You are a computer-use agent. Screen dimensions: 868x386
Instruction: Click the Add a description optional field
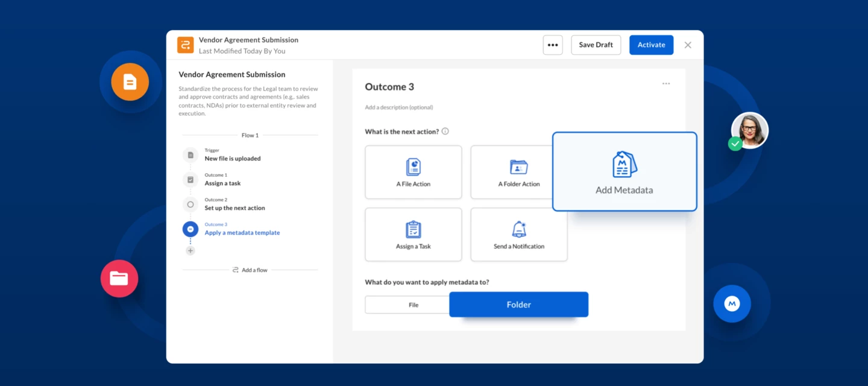399,107
